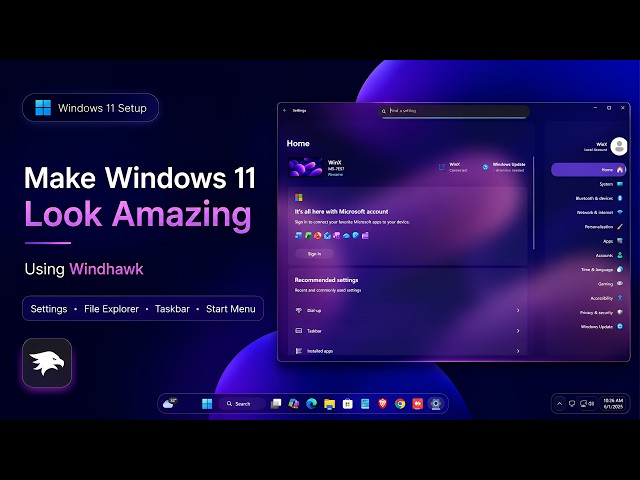Launch Copilot from the taskbar

(293, 404)
